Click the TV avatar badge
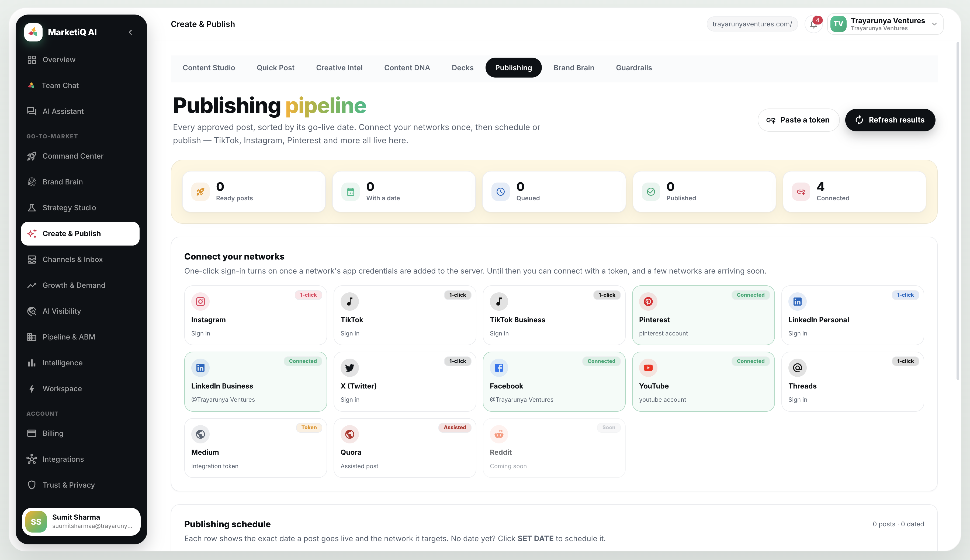 838,24
